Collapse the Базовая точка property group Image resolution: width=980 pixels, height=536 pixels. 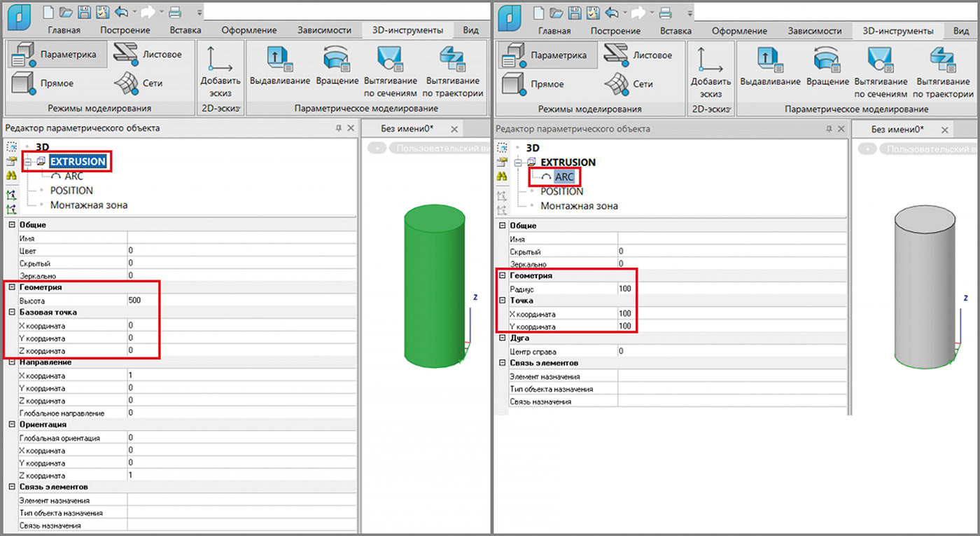click(11, 312)
